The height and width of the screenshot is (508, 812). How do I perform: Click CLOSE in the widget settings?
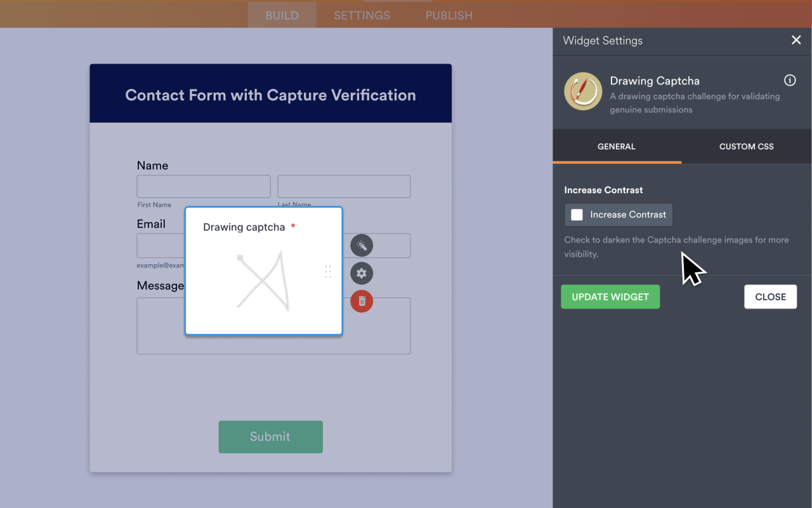[770, 297]
